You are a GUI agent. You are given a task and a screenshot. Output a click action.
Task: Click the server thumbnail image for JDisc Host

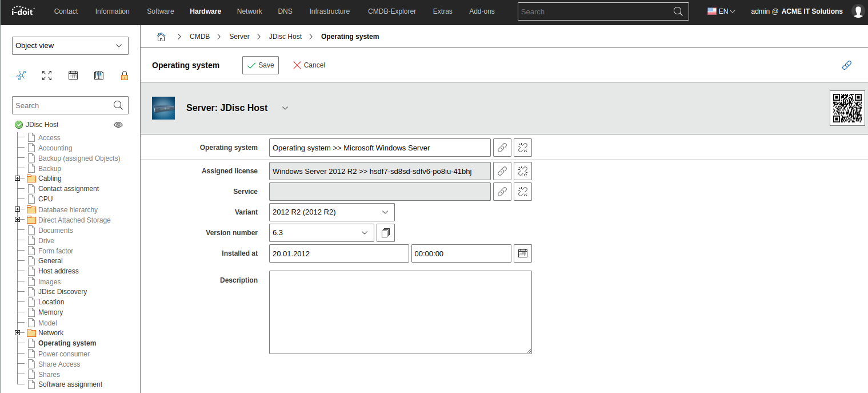[x=163, y=108]
